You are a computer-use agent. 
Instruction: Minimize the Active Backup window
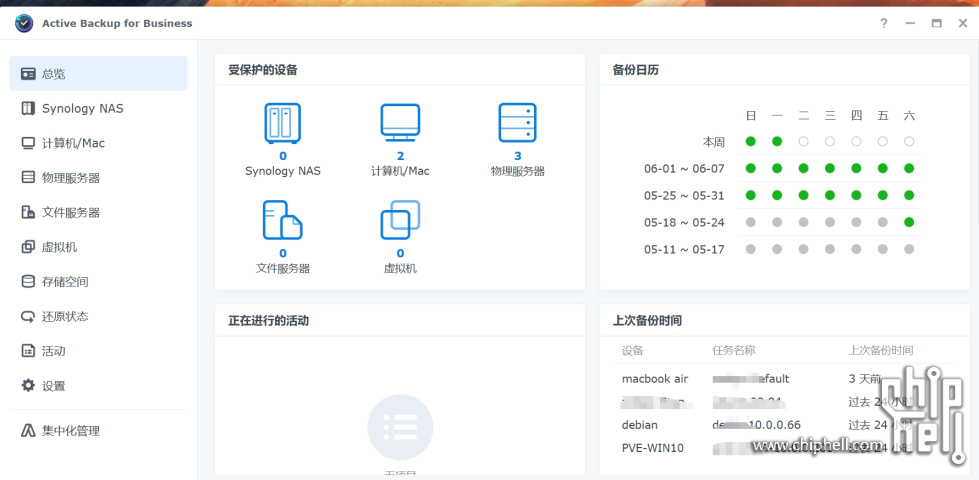coord(910,24)
